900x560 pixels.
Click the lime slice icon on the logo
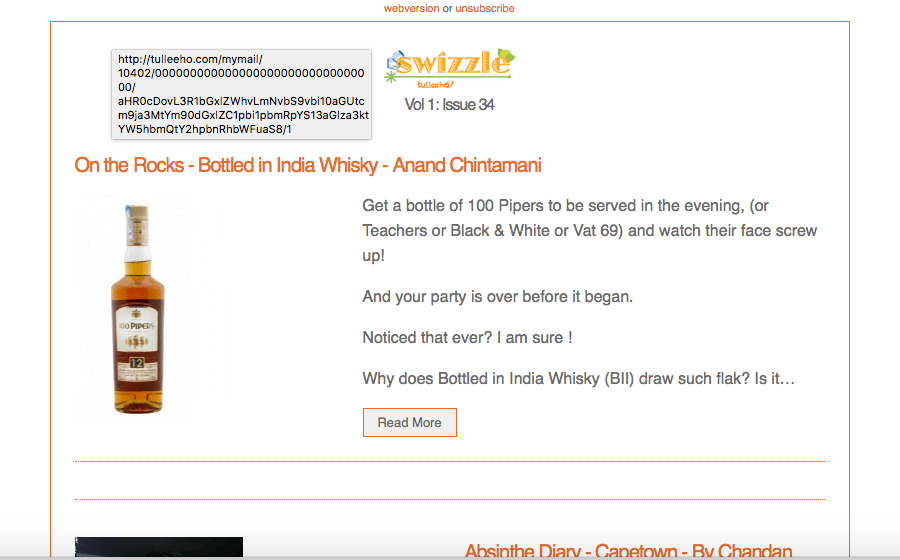point(506,56)
